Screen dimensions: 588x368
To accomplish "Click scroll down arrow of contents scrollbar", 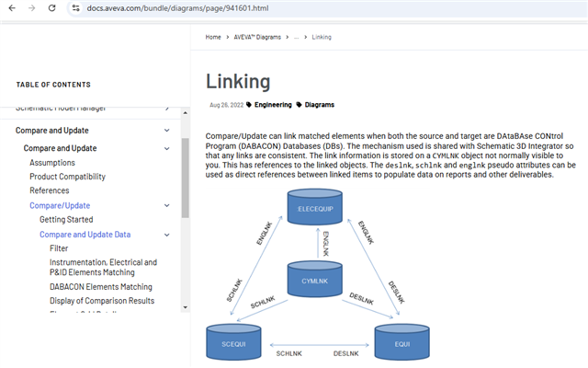I will pyautogui.click(x=186, y=307).
